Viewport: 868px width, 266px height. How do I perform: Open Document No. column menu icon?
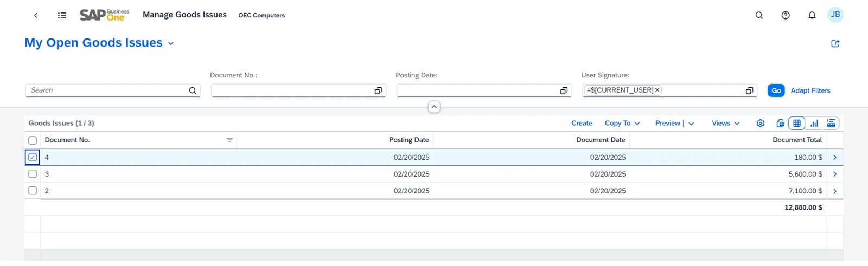pos(229,140)
